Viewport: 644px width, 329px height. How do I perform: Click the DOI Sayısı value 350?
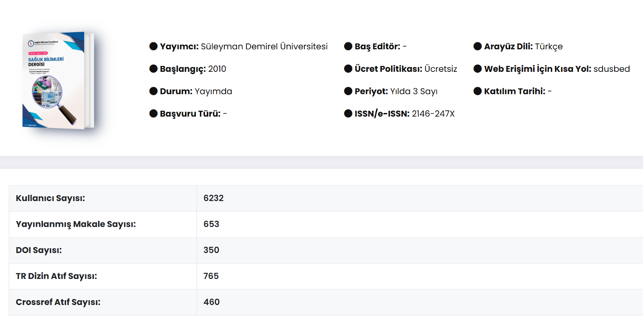point(211,250)
